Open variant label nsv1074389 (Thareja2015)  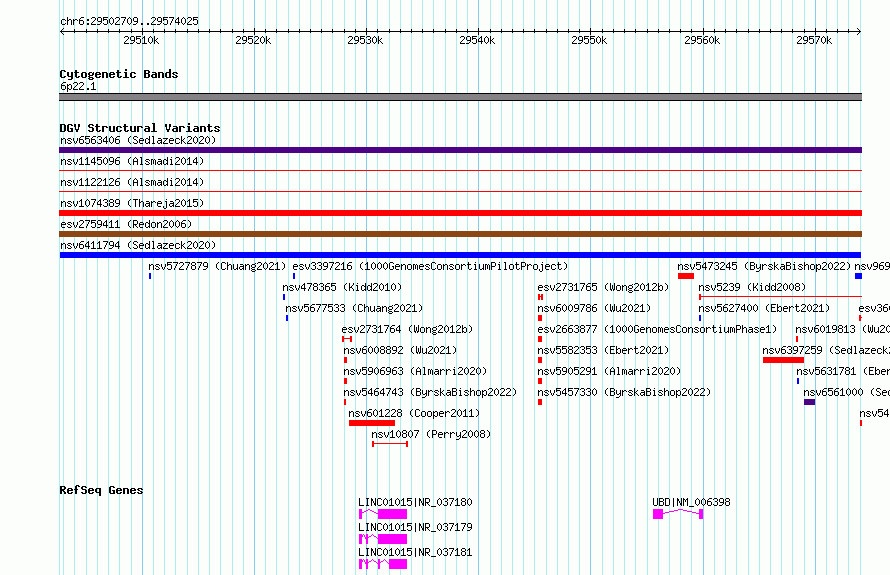(x=132, y=203)
